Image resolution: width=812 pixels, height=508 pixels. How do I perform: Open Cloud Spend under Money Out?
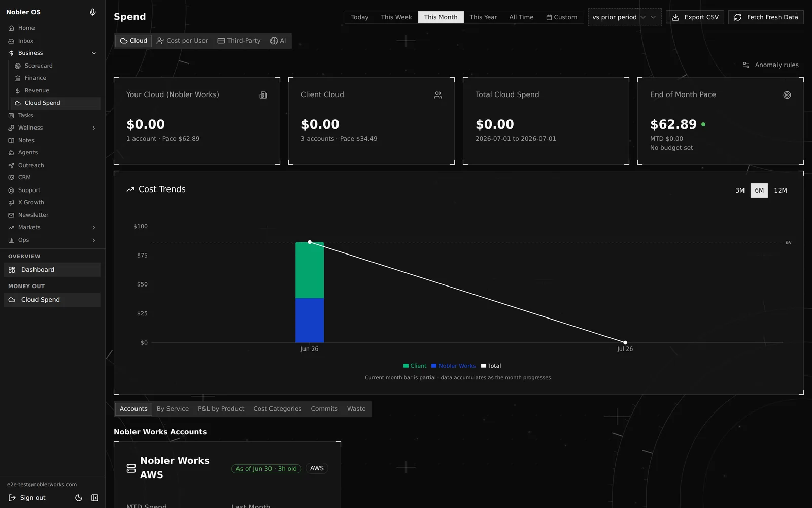[52, 300]
